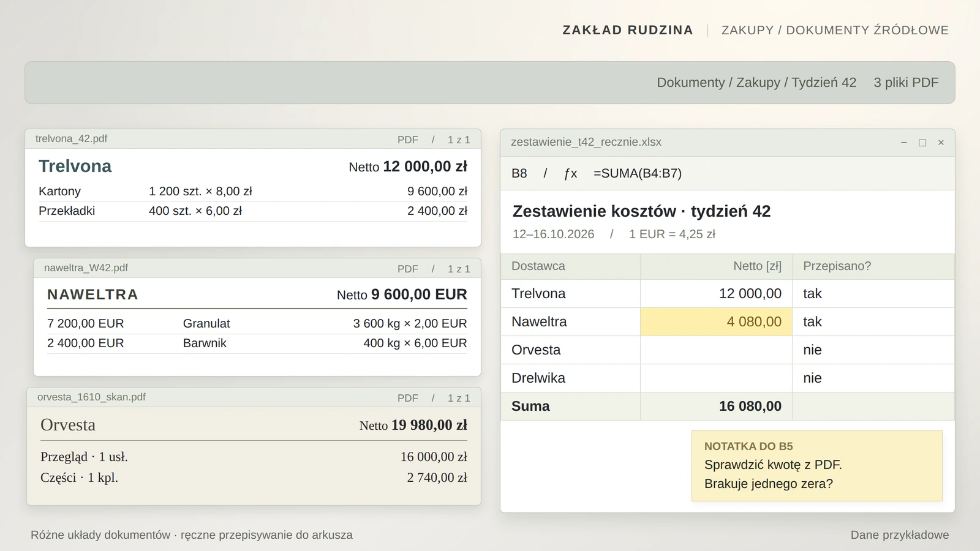Click the ZAKŁAD RUDZINA title
Image resolution: width=980 pixels, height=551 pixels.
(628, 30)
